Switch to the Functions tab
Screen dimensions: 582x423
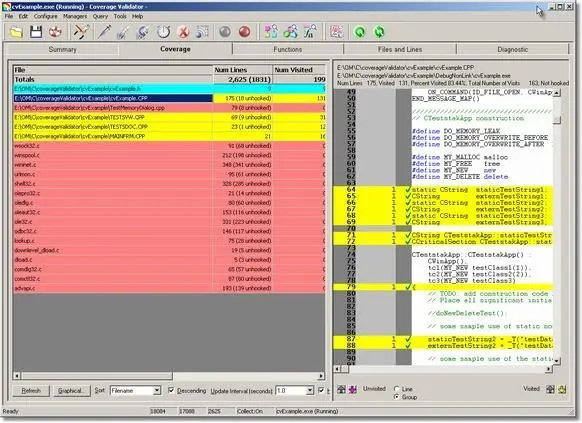click(288, 49)
